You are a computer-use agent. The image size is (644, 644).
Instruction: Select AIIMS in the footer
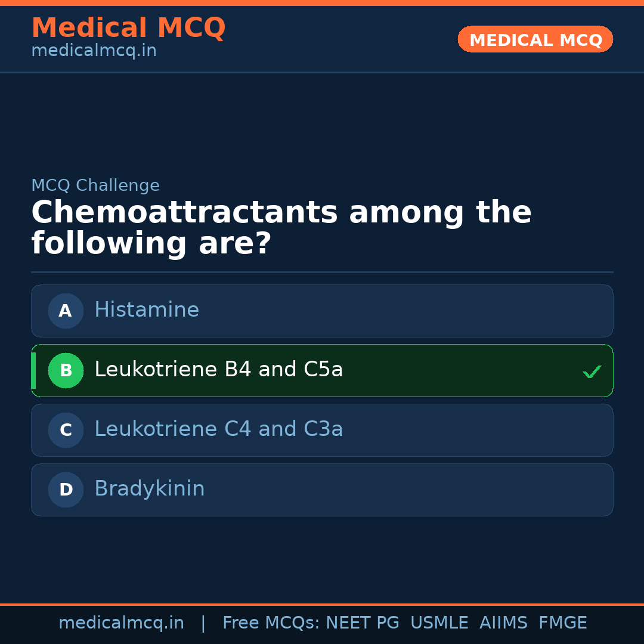pos(503,623)
